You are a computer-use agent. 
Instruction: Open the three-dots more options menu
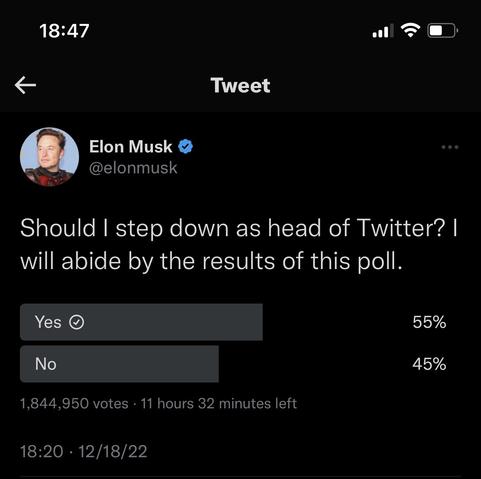(x=450, y=147)
